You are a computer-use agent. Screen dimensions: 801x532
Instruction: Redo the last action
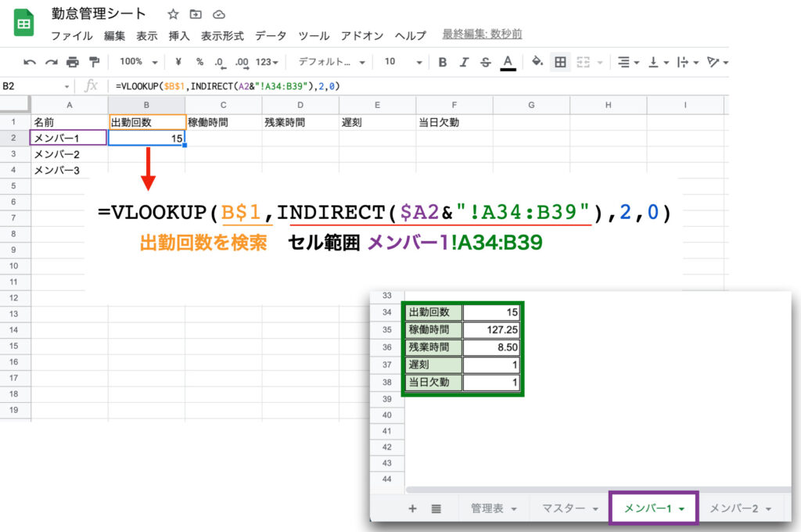point(51,63)
